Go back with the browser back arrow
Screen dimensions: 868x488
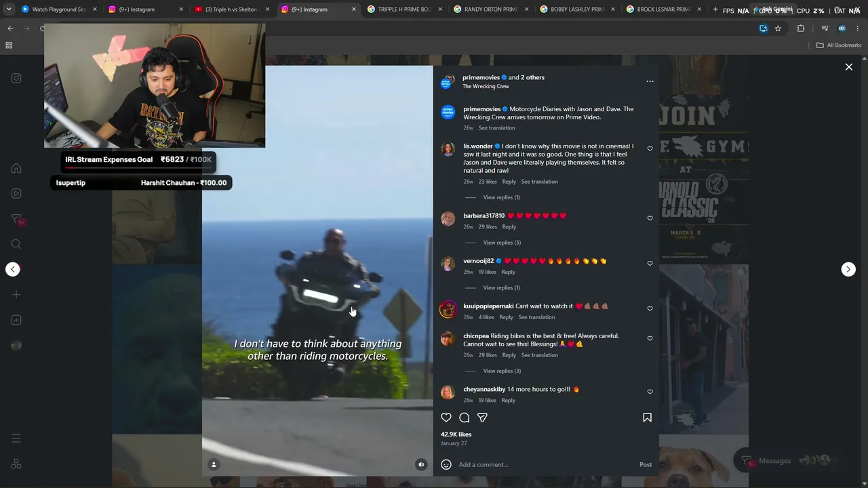tap(10, 28)
